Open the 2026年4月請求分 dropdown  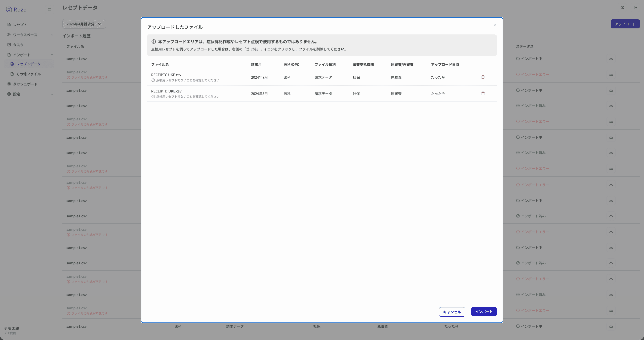tap(84, 24)
